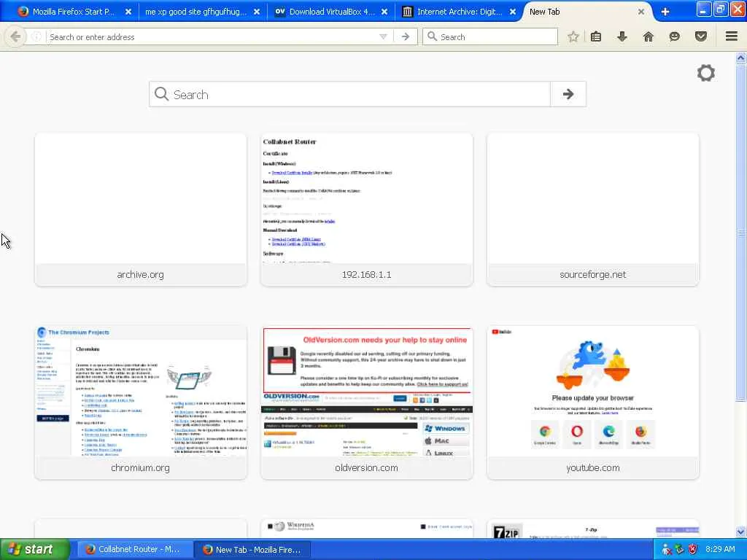Submit search with the arrow button

(568, 94)
